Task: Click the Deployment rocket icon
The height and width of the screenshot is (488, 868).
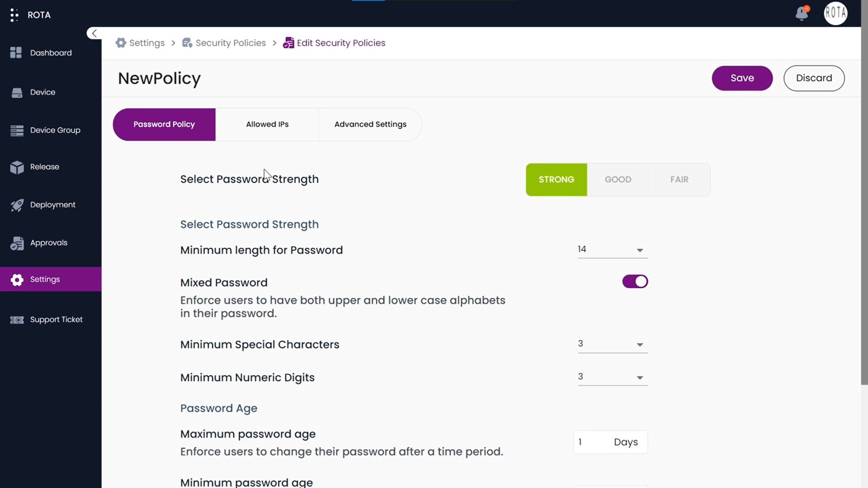Action: pos(17,205)
